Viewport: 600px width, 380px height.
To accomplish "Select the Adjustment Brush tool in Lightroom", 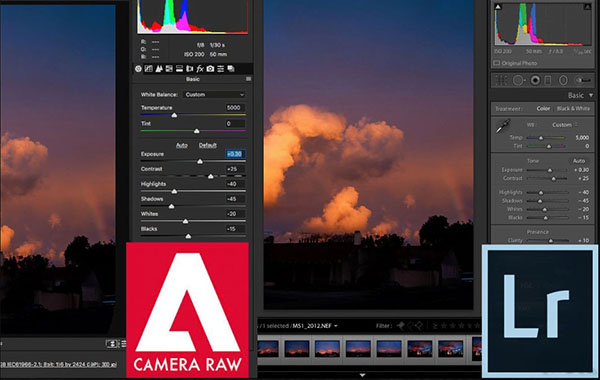I will click(x=583, y=80).
